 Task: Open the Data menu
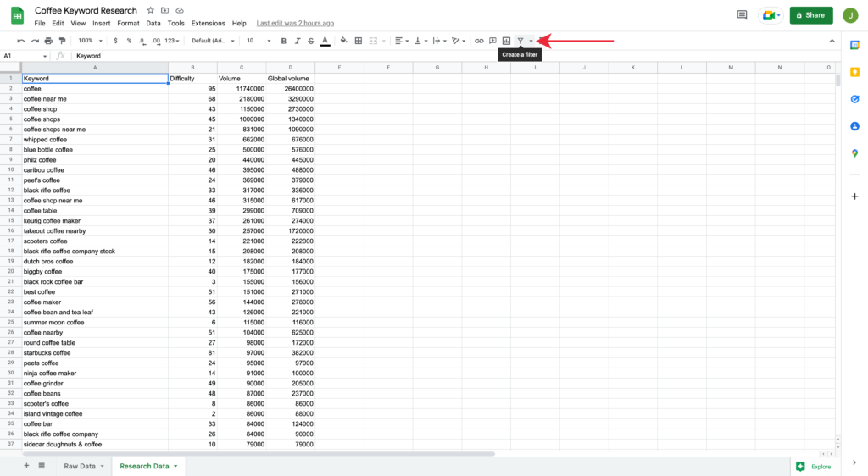[x=153, y=23]
